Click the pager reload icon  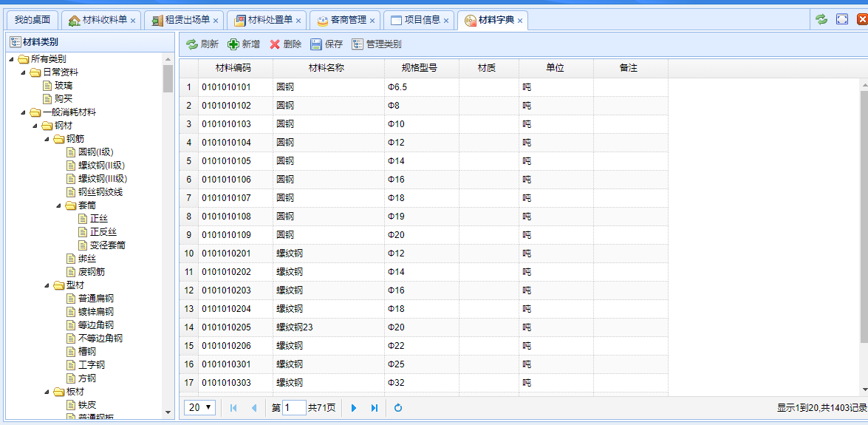coord(398,408)
